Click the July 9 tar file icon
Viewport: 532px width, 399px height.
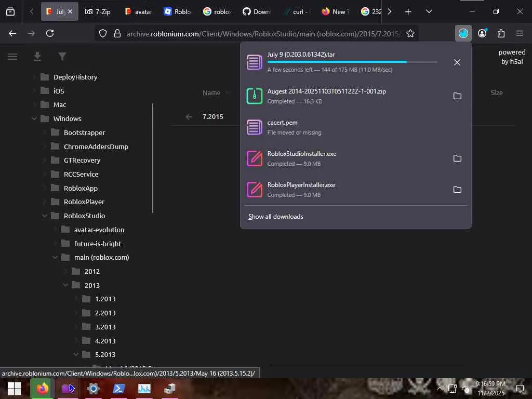(255, 62)
